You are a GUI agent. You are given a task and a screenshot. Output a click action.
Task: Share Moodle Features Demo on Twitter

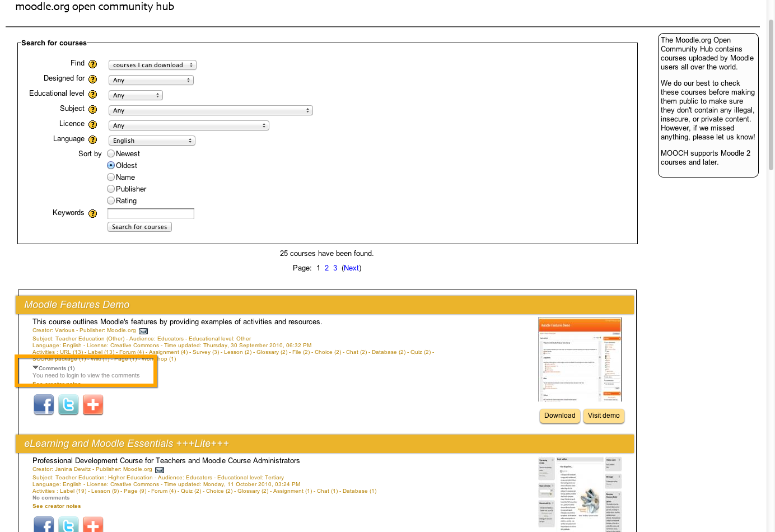pyautogui.click(x=68, y=405)
